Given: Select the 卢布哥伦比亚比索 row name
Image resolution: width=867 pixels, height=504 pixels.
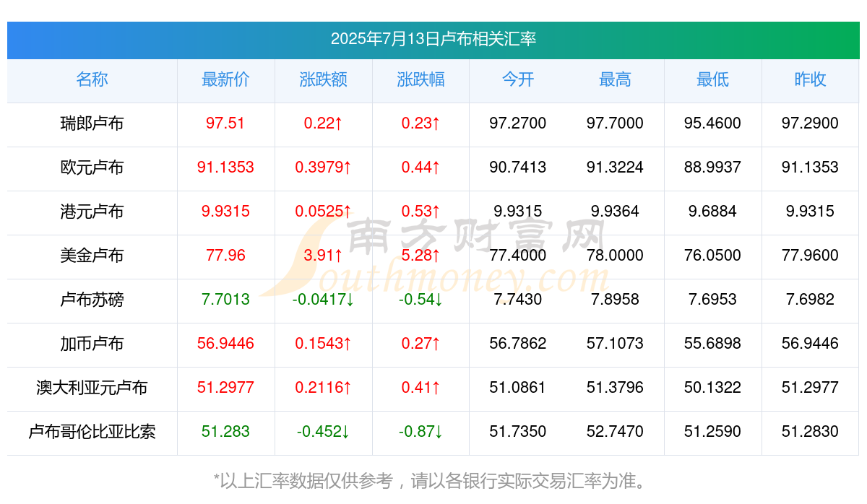Looking at the screenshot, I should tap(92, 432).
